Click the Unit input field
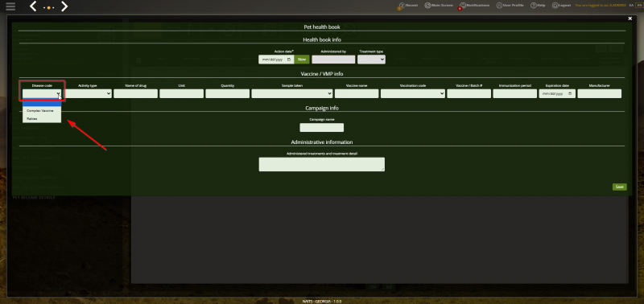This screenshot has height=304, width=644. (x=182, y=93)
